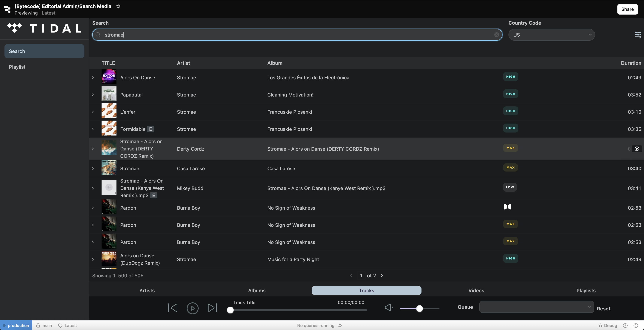
Task: Open the Queue dropdown
Action: [536, 307]
